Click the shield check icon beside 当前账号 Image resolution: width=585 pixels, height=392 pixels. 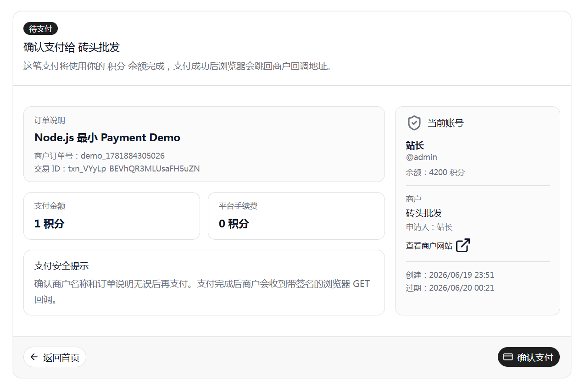[414, 123]
